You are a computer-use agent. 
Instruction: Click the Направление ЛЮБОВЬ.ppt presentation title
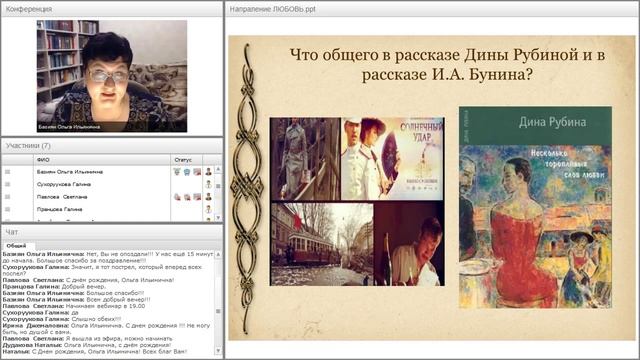[x=272, y=9]
